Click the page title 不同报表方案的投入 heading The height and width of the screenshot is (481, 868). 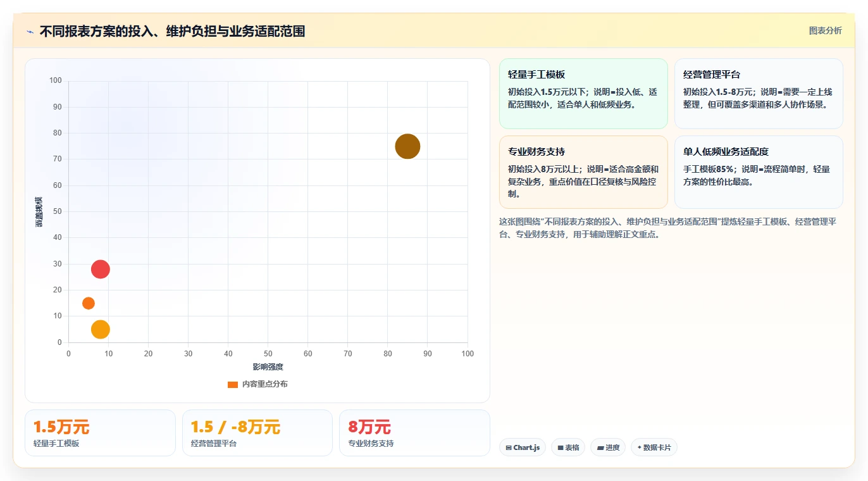coord(172,31)
